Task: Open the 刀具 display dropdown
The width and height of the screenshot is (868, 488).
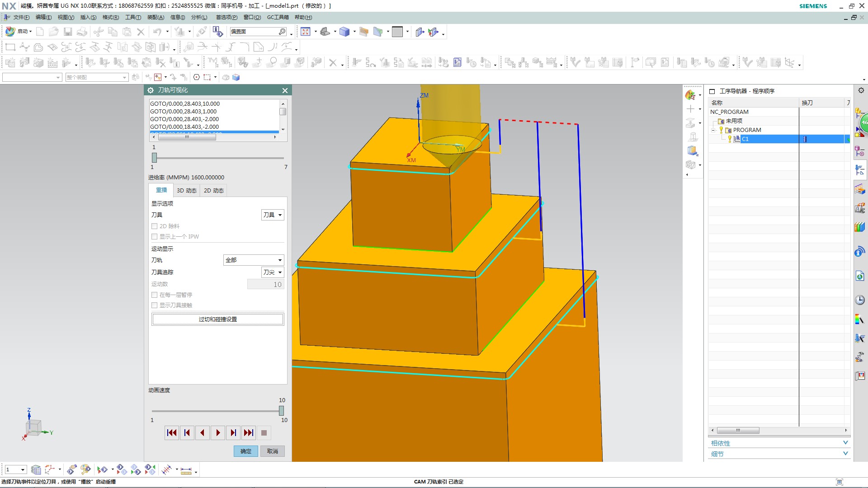Action: click(273, 215)
